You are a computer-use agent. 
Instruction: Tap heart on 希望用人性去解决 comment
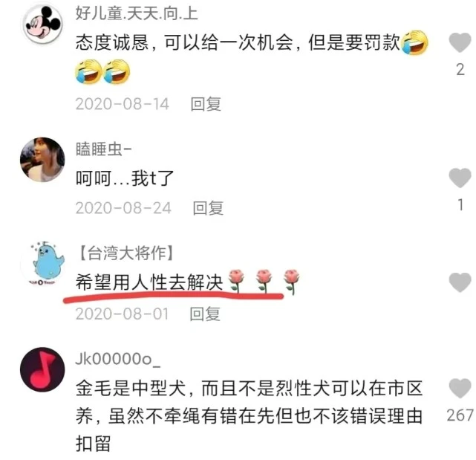pos(460,282)
